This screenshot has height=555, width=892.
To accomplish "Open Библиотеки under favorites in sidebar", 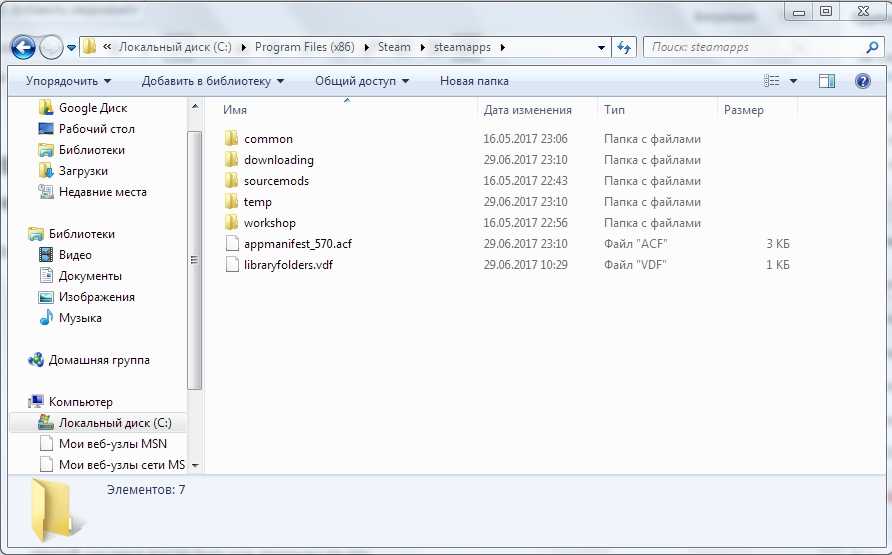I will click(92, 150).
